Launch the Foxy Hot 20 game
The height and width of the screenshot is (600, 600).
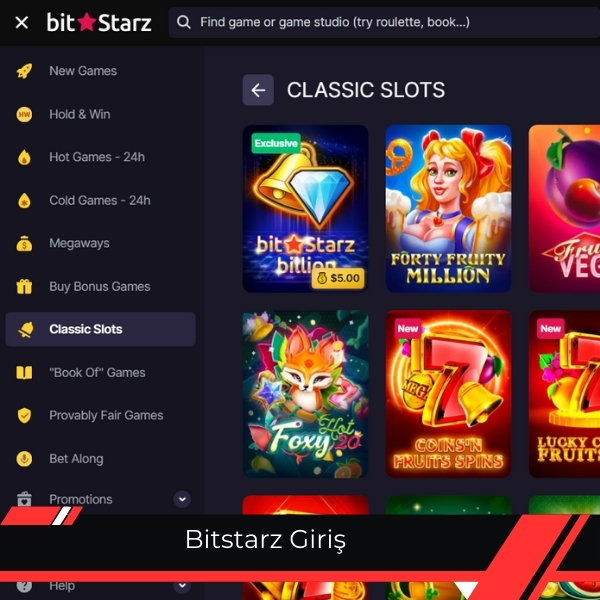(305, 394)
